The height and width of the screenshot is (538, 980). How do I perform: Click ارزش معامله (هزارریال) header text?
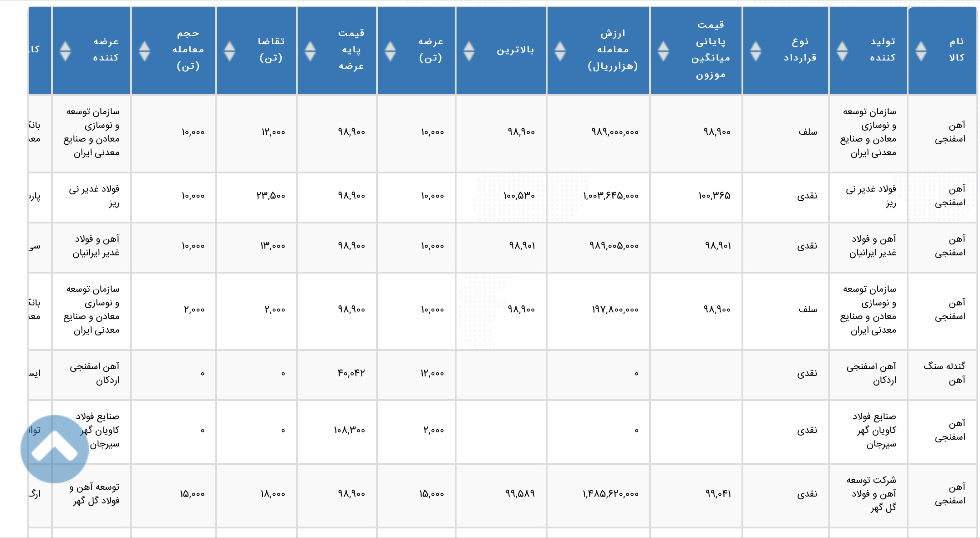[613, 50]
